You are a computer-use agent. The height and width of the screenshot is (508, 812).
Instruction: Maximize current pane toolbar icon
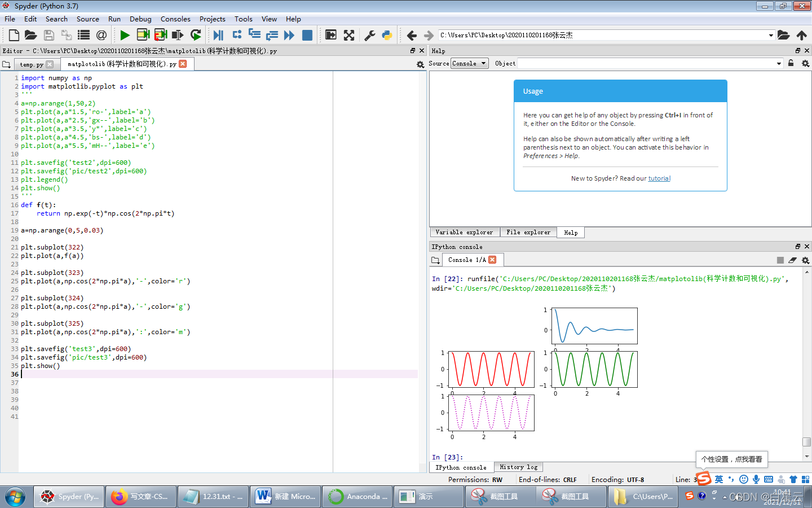click(x=331, y=35)
